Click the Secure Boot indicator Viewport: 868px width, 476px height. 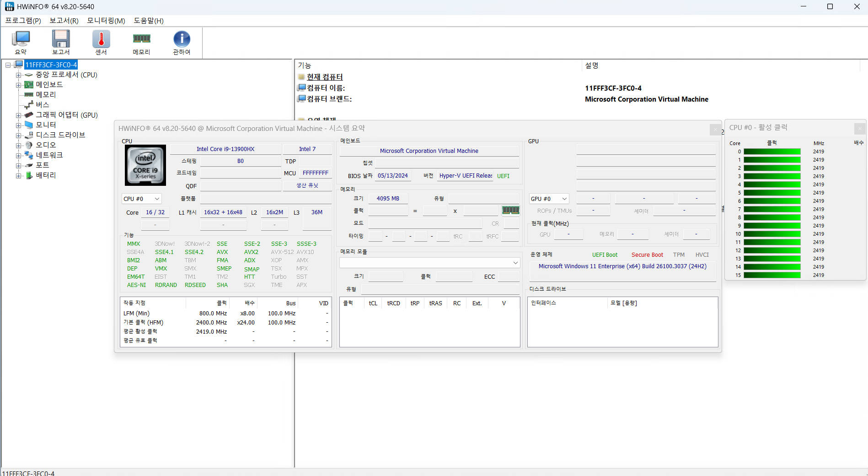coord(647,255)
